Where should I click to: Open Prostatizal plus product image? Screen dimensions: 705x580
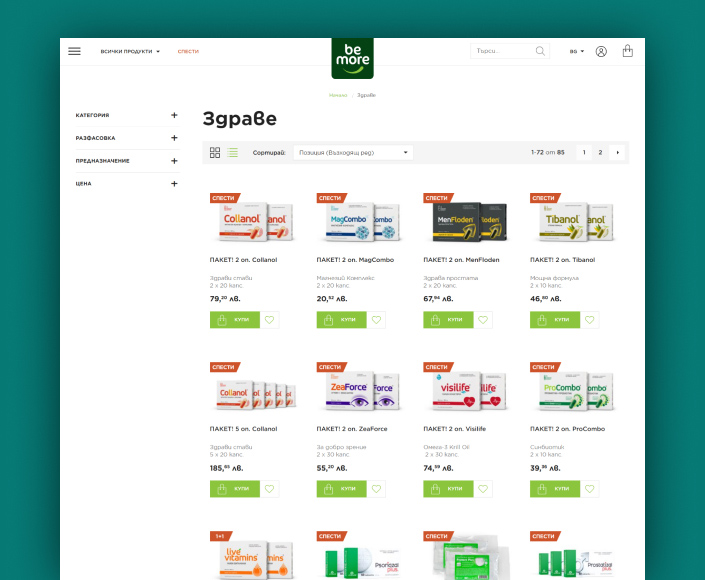(576, 562)
